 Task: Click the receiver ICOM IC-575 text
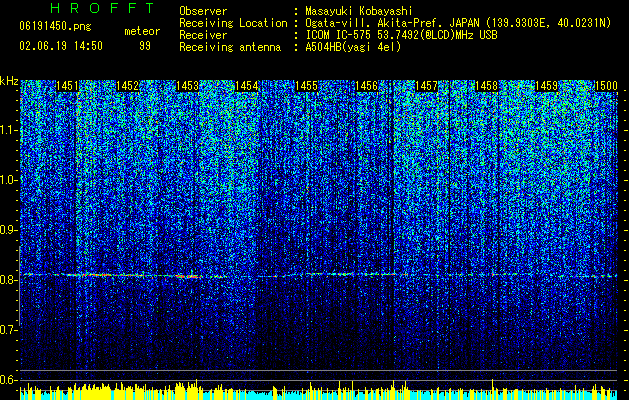point(401,35)
